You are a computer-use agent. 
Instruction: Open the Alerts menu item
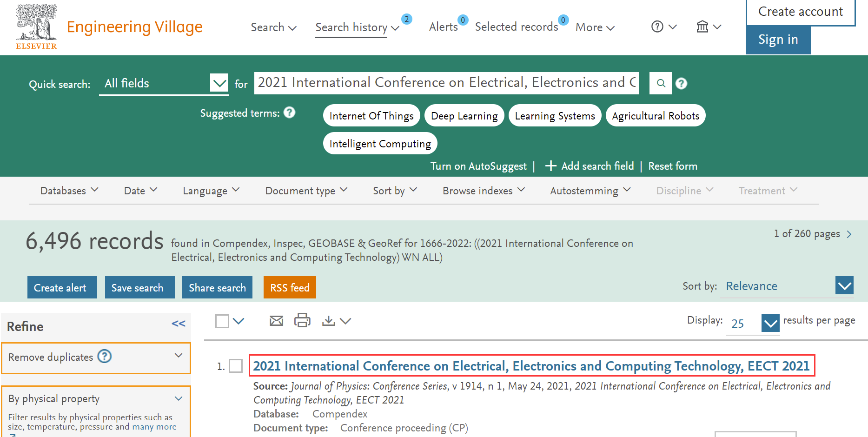444,27
